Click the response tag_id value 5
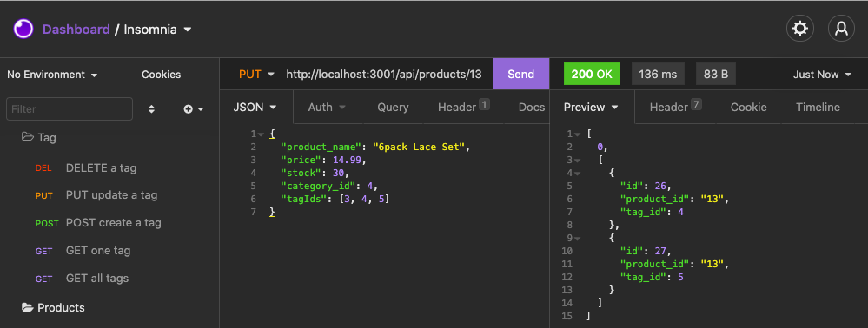The height and width of the screenshot is (328, 868). tap(681, 277)
